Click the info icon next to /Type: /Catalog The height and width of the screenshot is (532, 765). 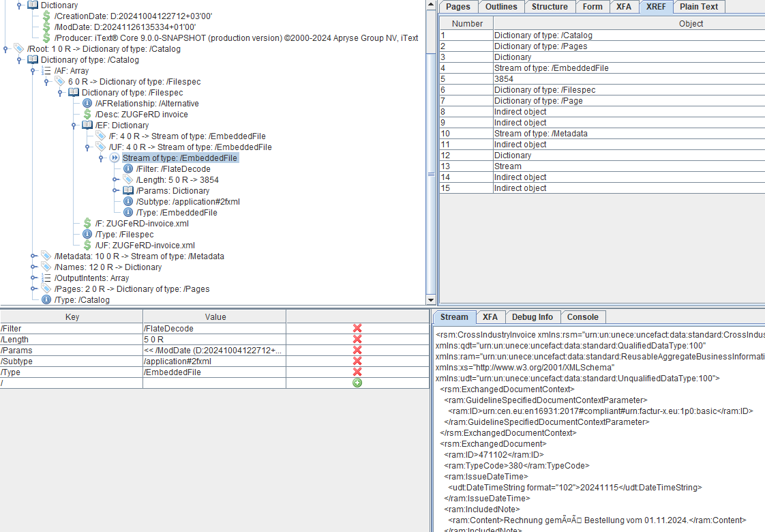pyautogui.click(x=45, y=299)
